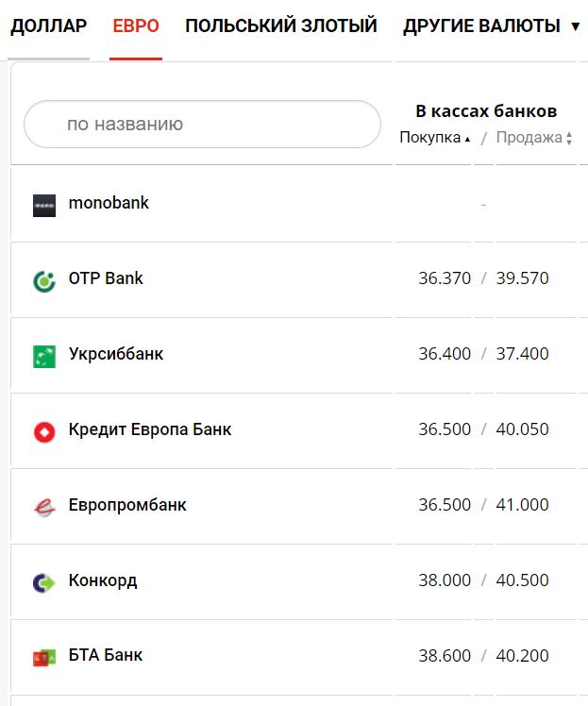
Task: Click the Укрсиббанк green logo icon
Action: point(44,356)
